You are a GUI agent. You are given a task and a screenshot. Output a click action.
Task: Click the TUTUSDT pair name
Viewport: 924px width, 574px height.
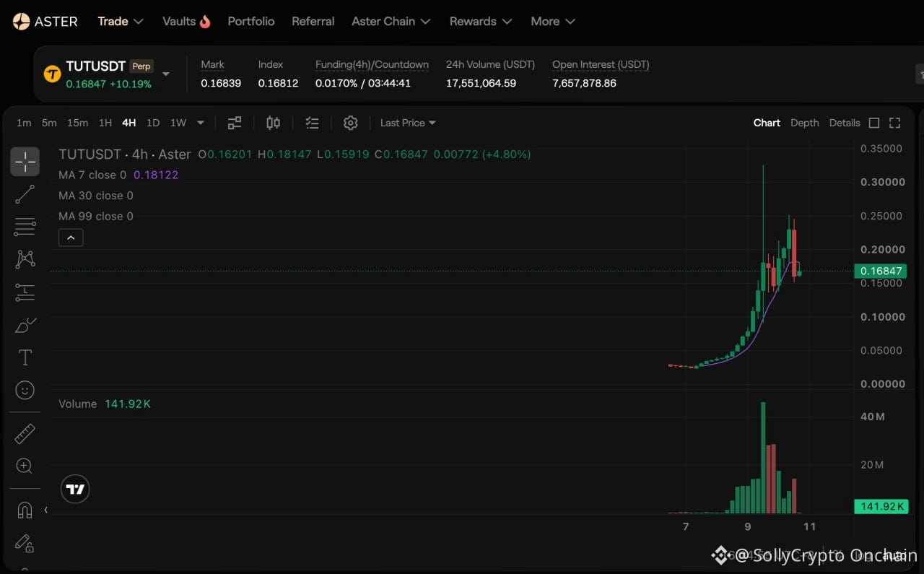[96, 66]
